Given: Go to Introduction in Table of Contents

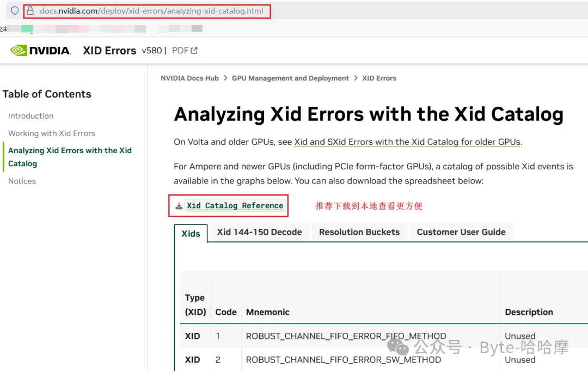Looking at the screenshot, I should [30, 116].
